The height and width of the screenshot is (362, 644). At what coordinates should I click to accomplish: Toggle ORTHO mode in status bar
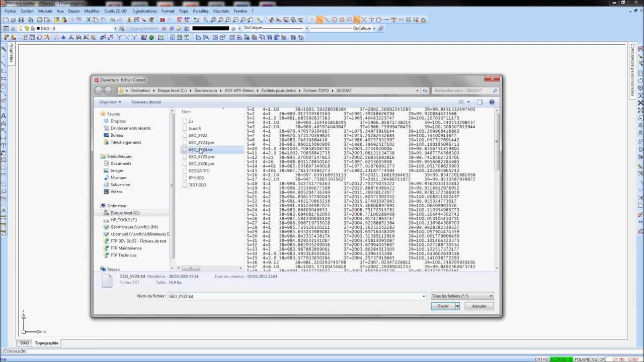pos(542,359)
